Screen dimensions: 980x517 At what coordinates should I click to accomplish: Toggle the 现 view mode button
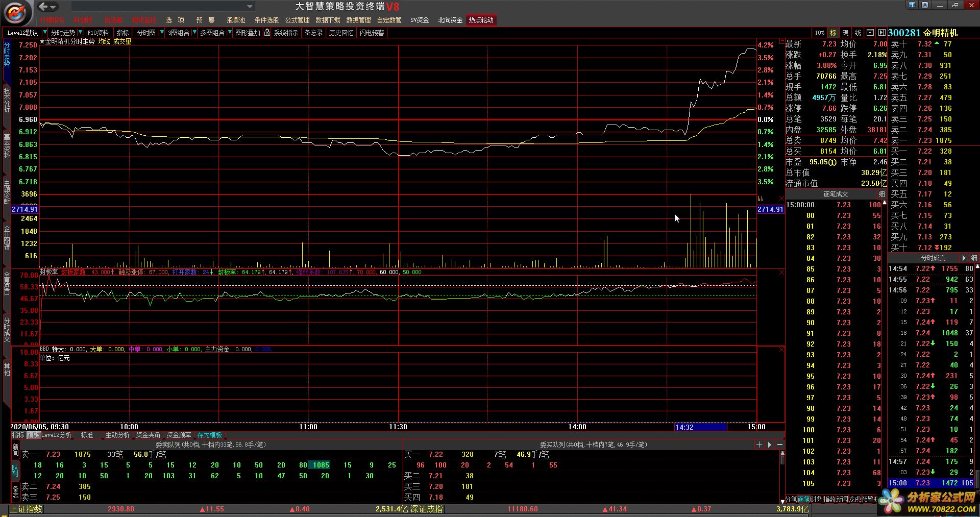coord(846,33)
